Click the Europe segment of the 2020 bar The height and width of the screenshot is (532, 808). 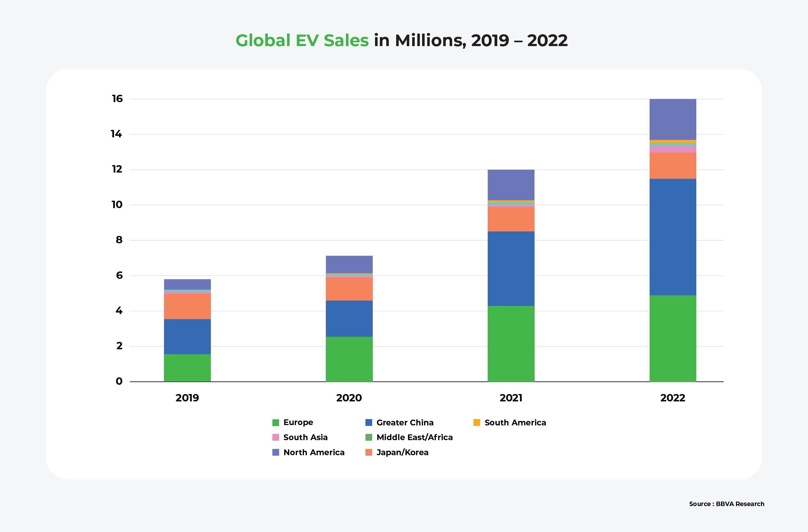(x=349, y=359)
